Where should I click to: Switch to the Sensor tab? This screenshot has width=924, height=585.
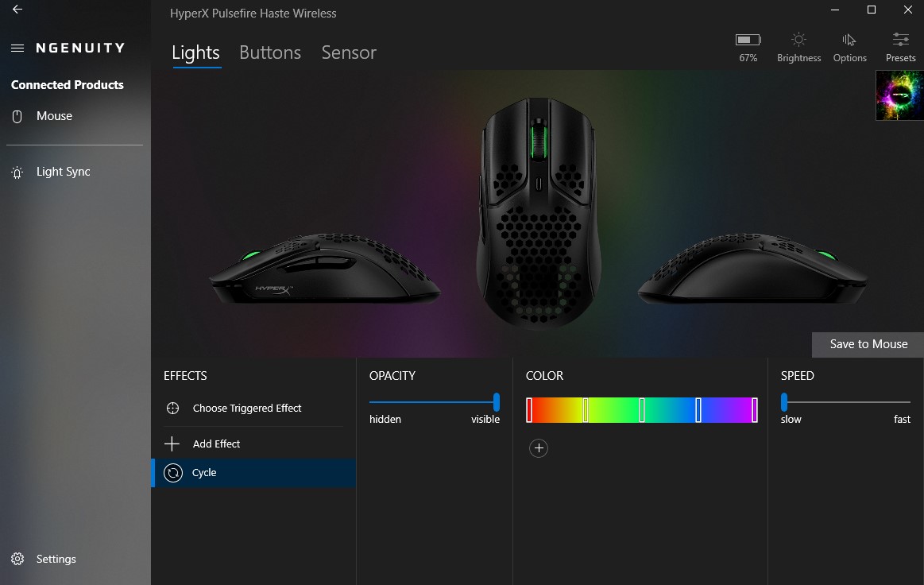349,52
